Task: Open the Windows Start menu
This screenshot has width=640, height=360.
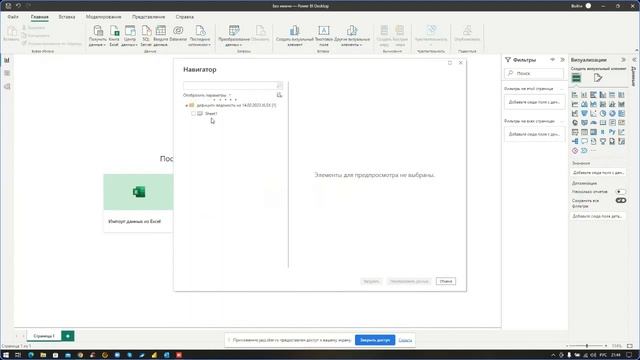Action: [6, 355]
